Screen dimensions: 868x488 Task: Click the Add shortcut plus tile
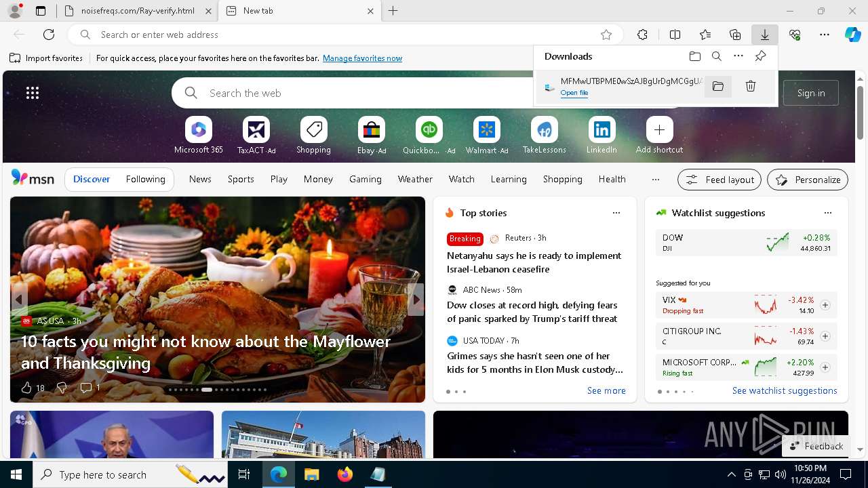(x=659, y=136)
